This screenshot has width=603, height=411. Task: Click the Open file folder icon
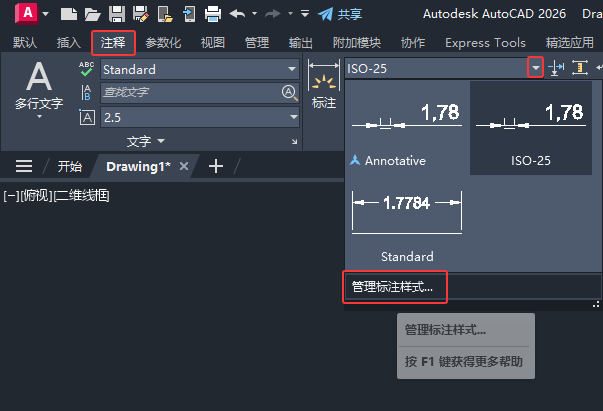(93, 15)
